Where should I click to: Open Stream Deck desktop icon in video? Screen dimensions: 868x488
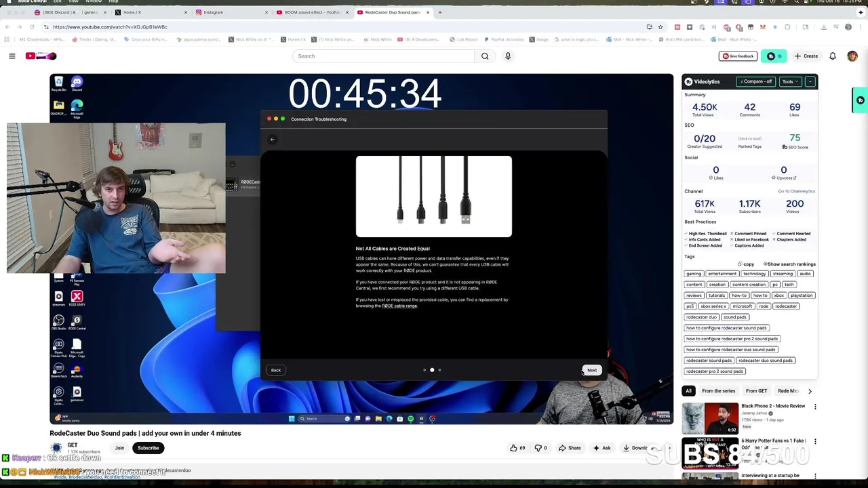(59, 370)
